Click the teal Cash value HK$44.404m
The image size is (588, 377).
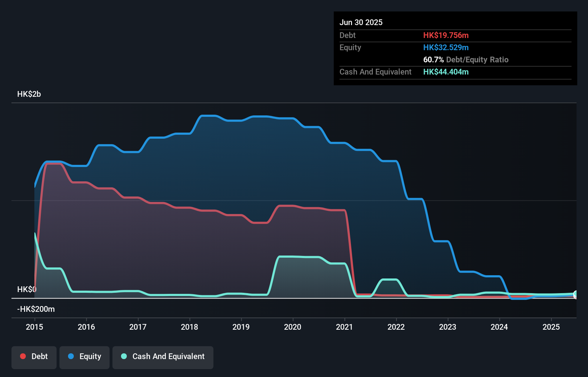(446, 72)
